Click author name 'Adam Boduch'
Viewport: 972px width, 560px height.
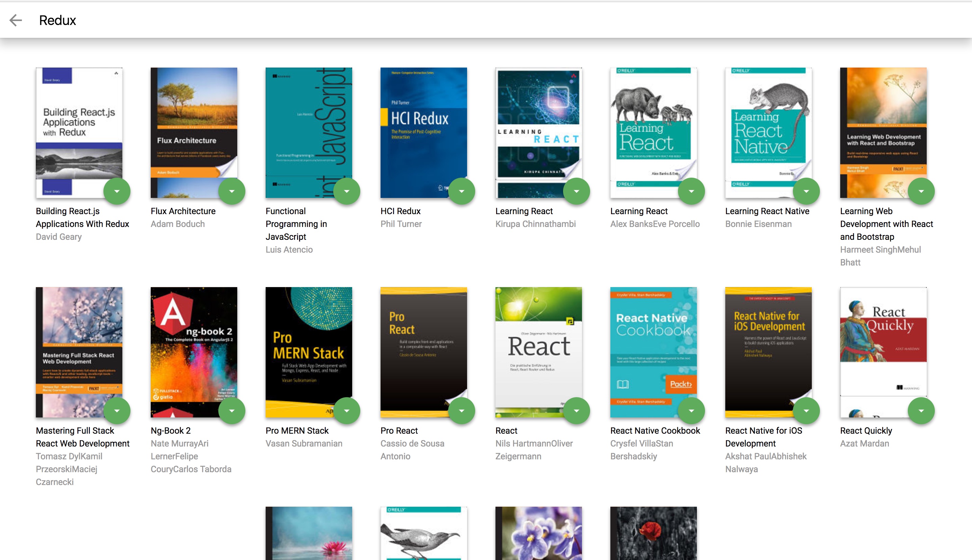178,224
